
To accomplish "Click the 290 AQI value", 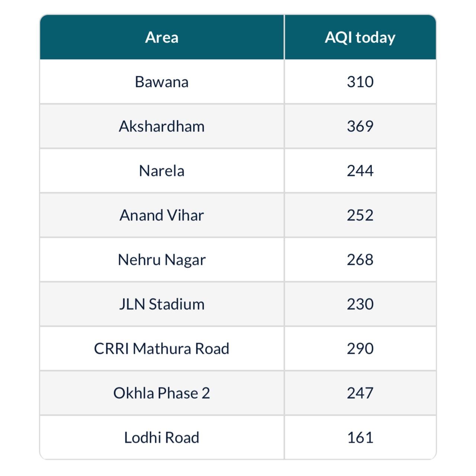I will pos(360,348).
